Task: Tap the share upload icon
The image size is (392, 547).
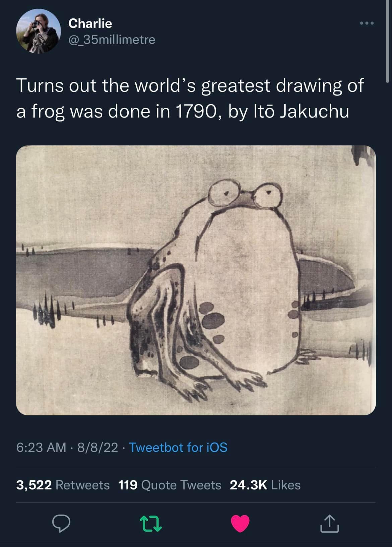Action: (330, 524)
